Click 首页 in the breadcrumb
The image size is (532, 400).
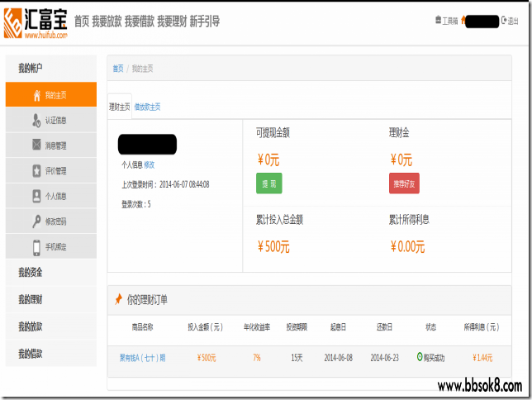tap(118, 69)
